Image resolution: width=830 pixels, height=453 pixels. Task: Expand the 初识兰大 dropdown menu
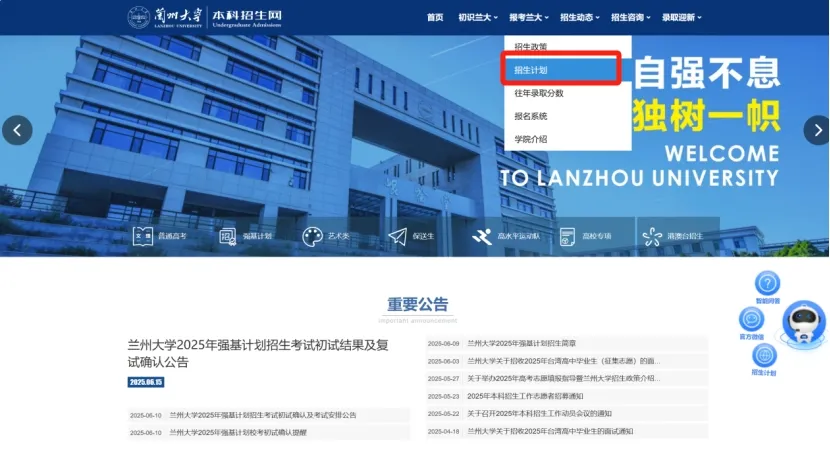(x=477, y=17)
